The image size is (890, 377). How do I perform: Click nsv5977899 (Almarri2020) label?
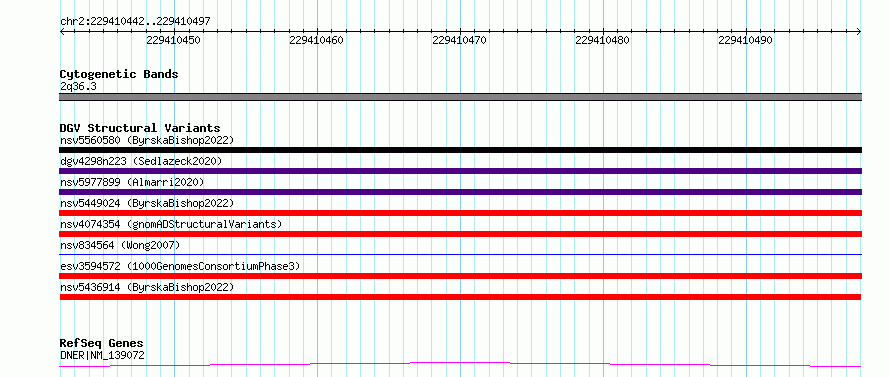coord(132,182)
